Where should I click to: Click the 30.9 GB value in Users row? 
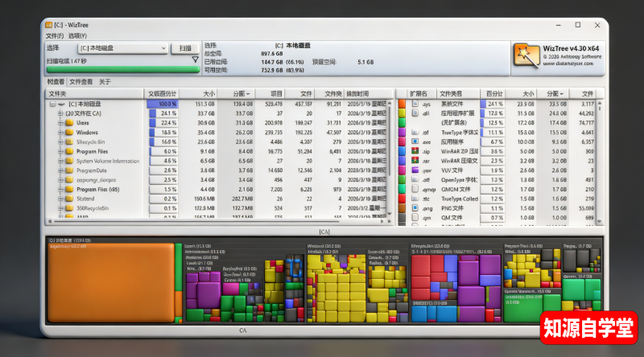pyautogui.click(x=206, y=123)
